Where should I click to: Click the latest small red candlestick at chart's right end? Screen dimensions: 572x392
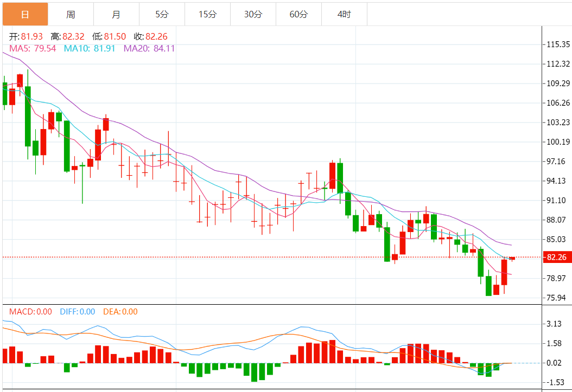pyautogui.click(x=512, y=258)
